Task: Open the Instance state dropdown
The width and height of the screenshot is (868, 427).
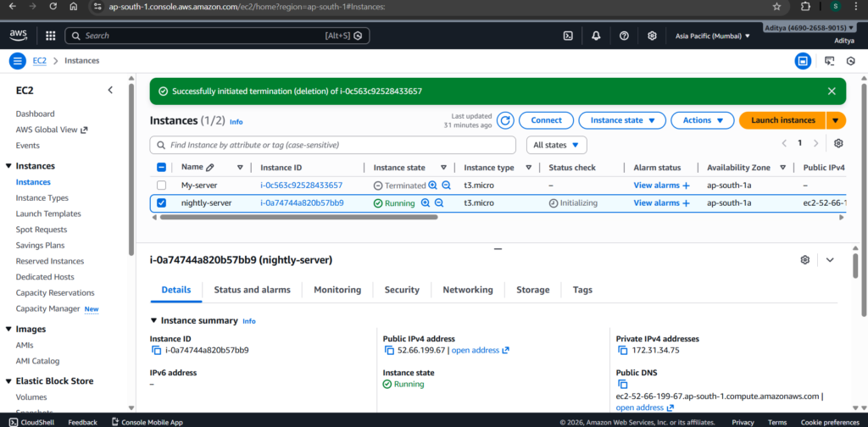Action: pos(627,120)
